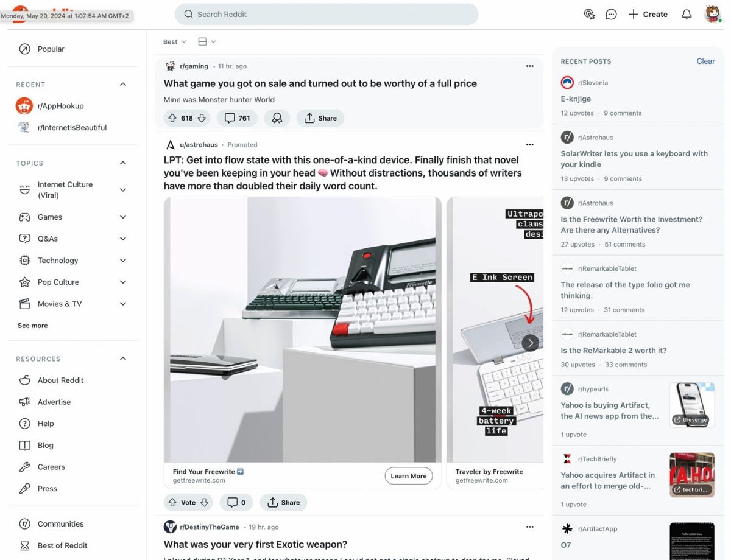Open options menu for DestinyTheGame post
This screenshot has width=731, height=560.
530,527
